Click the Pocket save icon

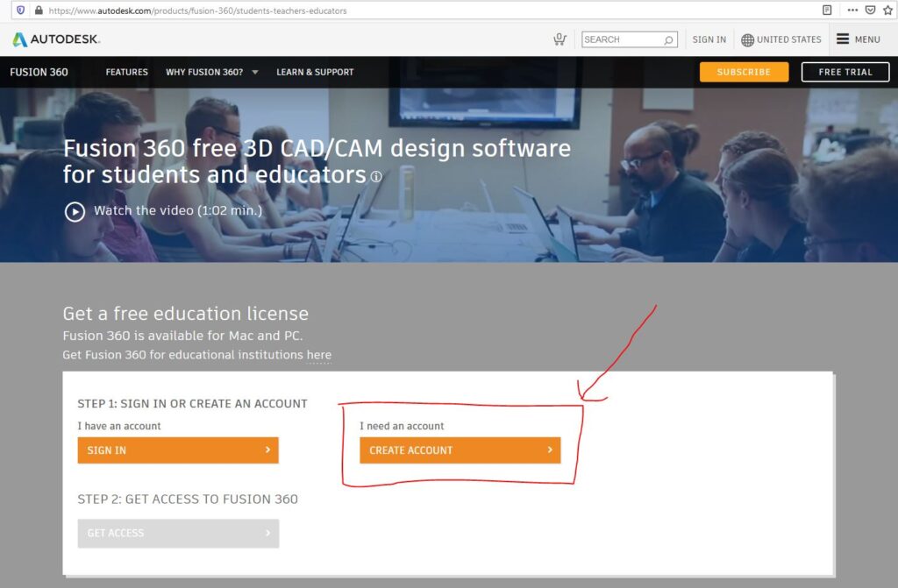point(870,10)
